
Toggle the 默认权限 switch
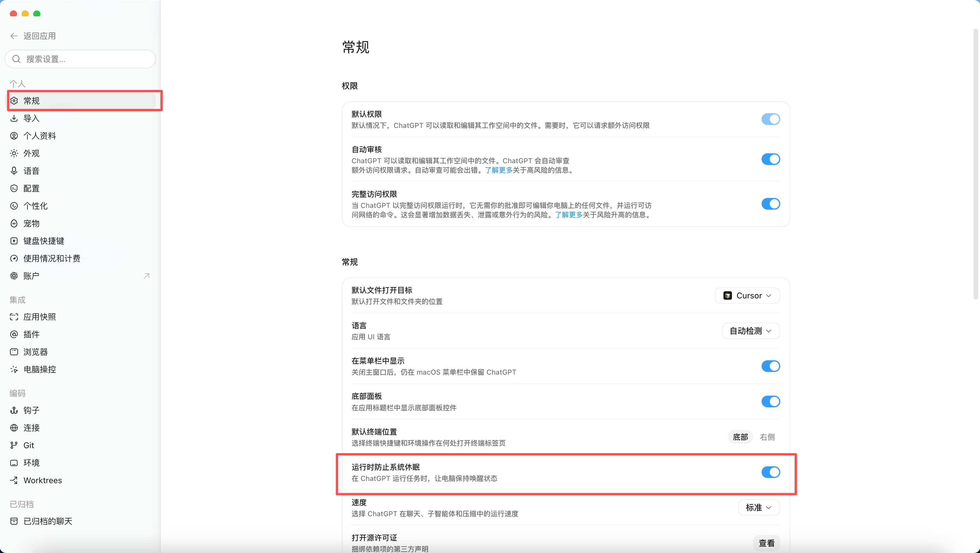tap(770, 119)
